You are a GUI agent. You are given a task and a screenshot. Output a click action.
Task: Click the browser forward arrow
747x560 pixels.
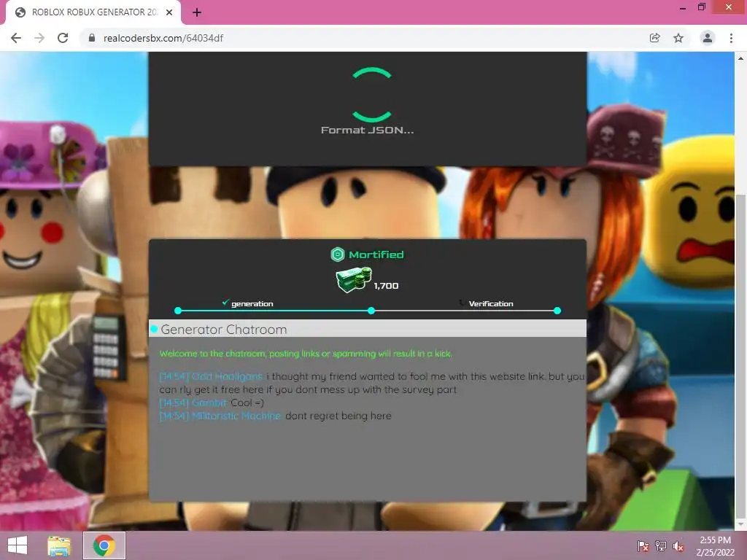[39, 38]
